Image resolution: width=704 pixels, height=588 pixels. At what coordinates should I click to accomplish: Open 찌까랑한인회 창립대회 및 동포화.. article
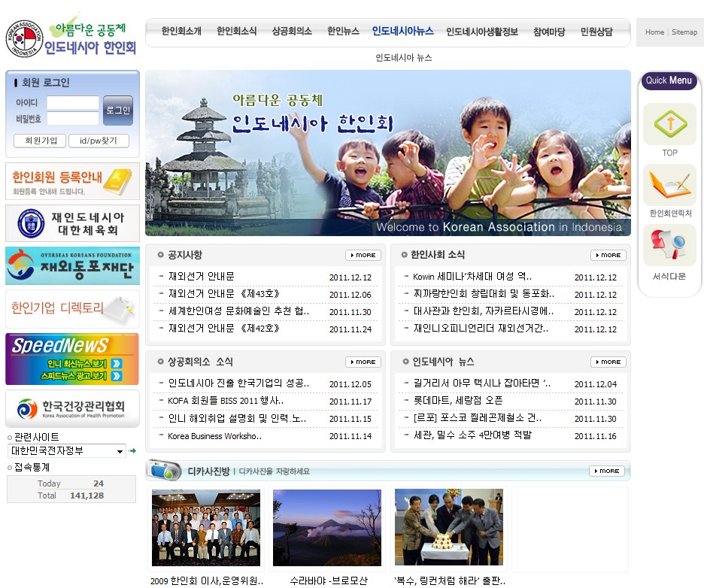tap(484, 293)
